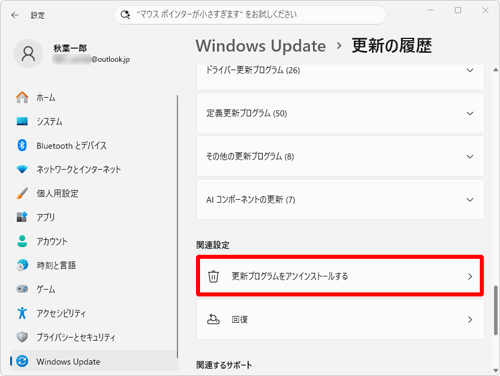Click the back arrow in the title bar
The height and width of the screenshot is (376, 500).
pyautogui.click(x=15, y=15)
